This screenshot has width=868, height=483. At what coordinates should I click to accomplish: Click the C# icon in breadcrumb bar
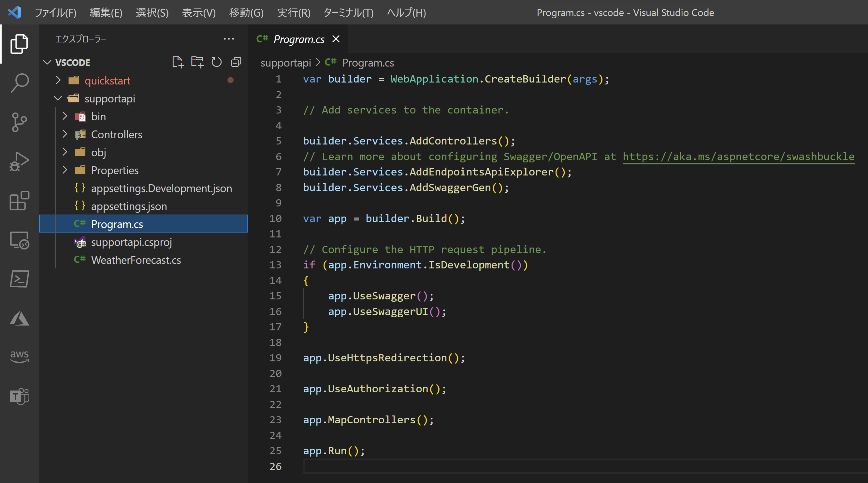[x=331, y=62]
